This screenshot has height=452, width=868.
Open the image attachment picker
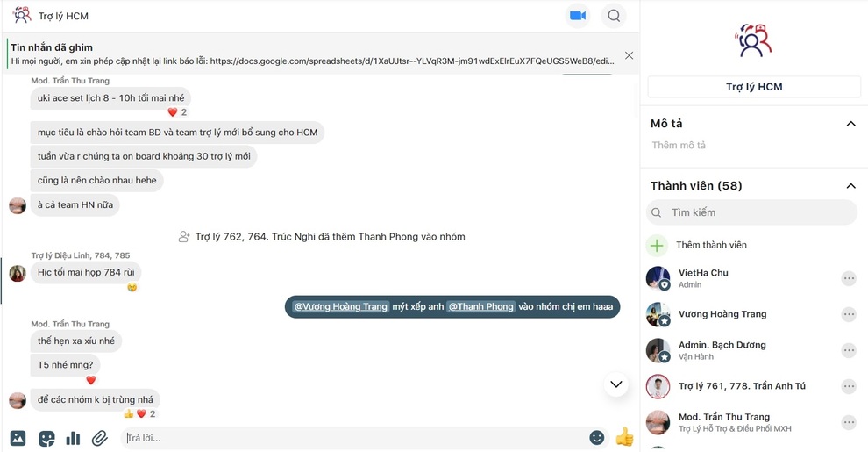click(x=18, y=438)
